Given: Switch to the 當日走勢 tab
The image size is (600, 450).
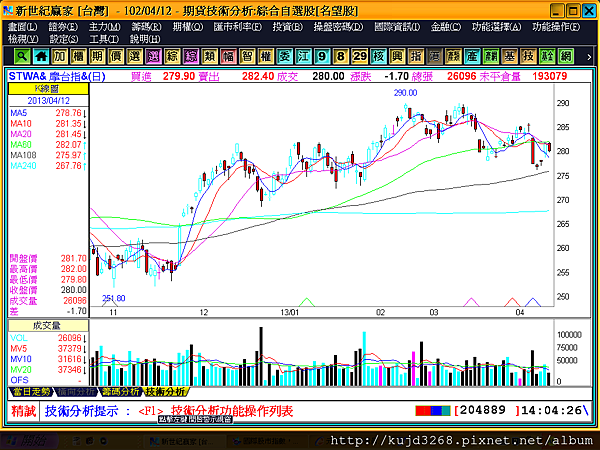Looking at the screenshot, I should [x=32, y=391].
